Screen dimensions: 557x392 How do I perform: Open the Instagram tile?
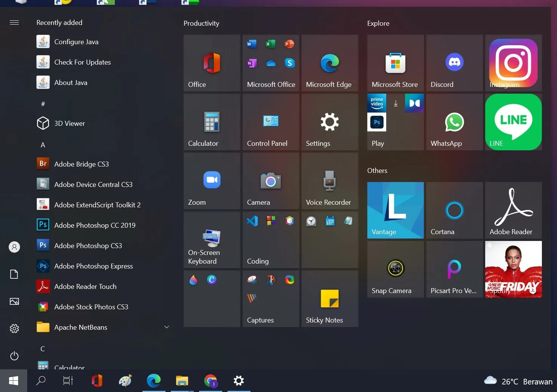[x=514, y=63]
